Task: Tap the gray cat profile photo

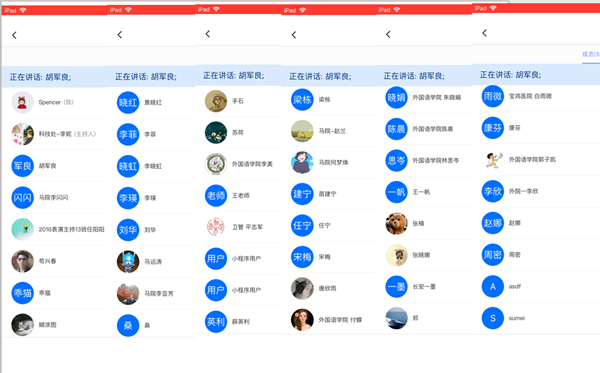Action: (x=302, y=288)
